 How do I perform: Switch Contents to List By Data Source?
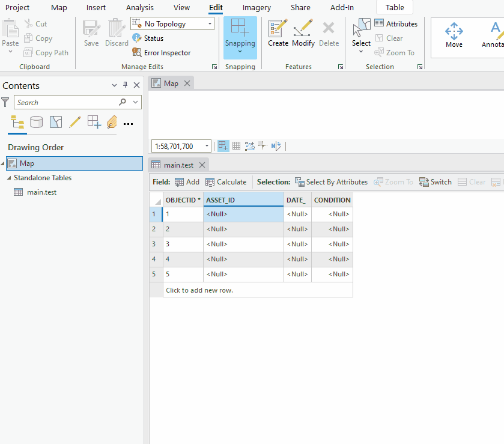point(36,123)
